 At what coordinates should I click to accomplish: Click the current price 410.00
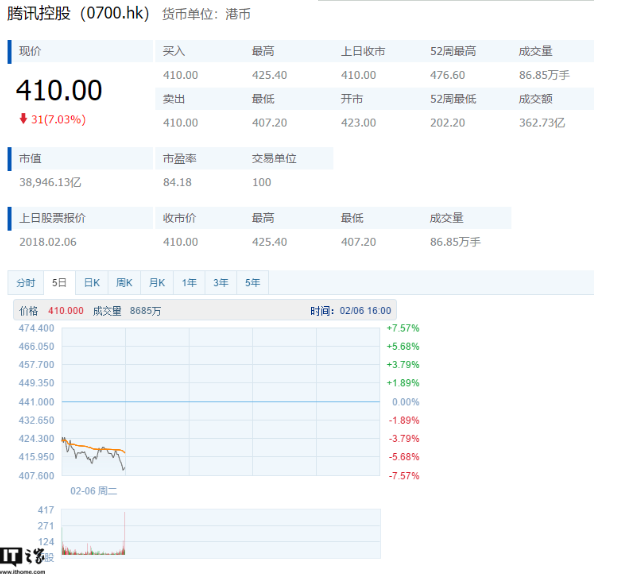[59, 90]
